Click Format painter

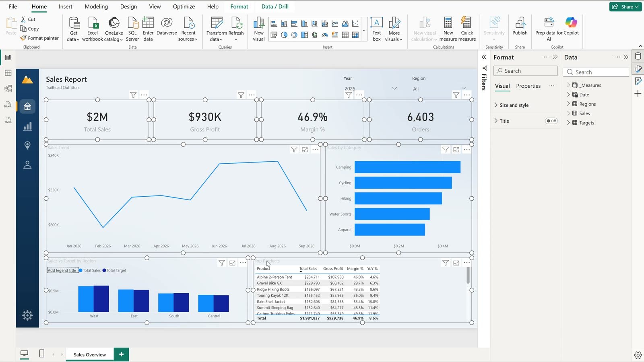point(39,38)
